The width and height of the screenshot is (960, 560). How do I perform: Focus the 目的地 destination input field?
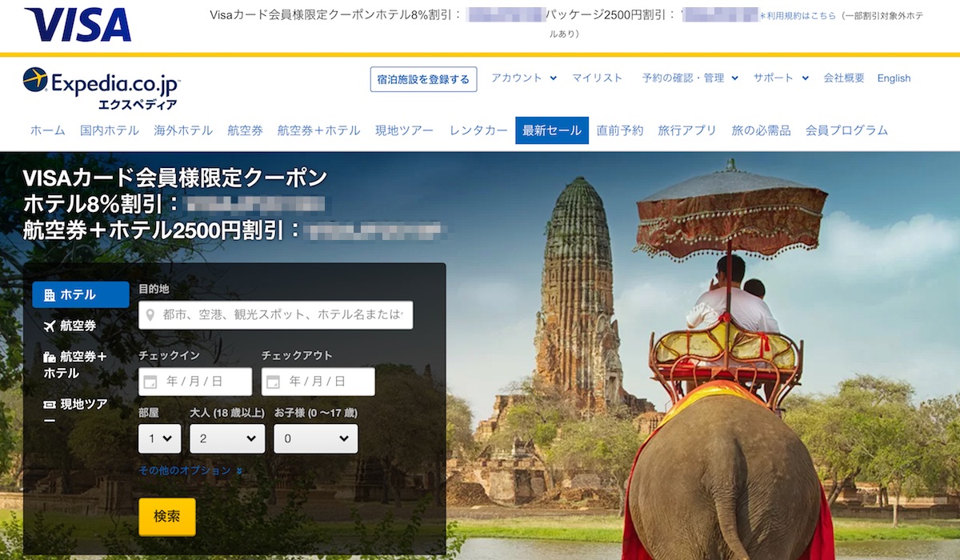click(276, 315)
